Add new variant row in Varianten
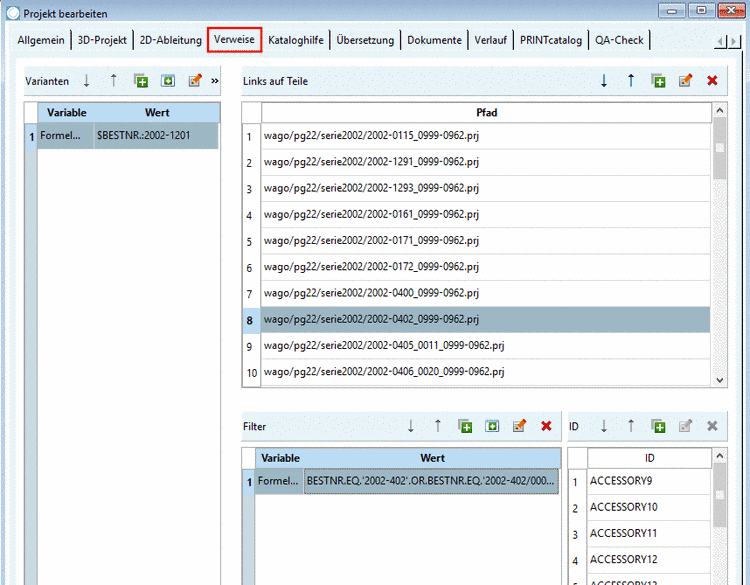This screenshot has height=585, width=750. pyautogui.click(x=141, y=80)
